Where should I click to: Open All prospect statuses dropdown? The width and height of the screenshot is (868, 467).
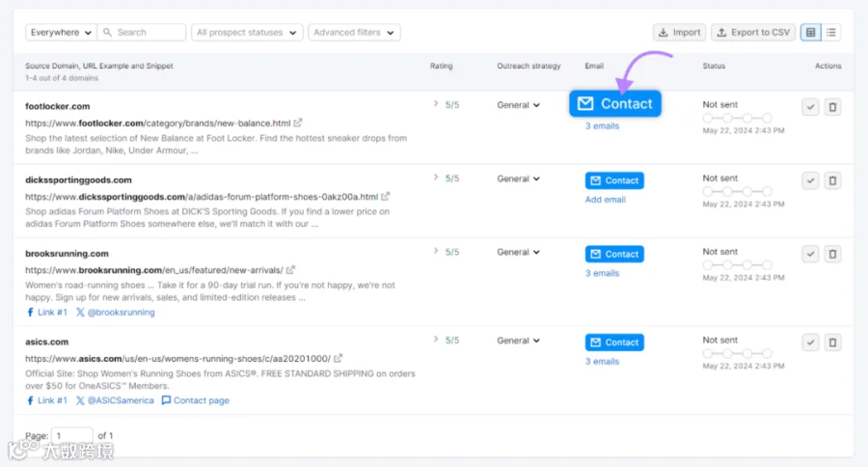coord(247,32)
